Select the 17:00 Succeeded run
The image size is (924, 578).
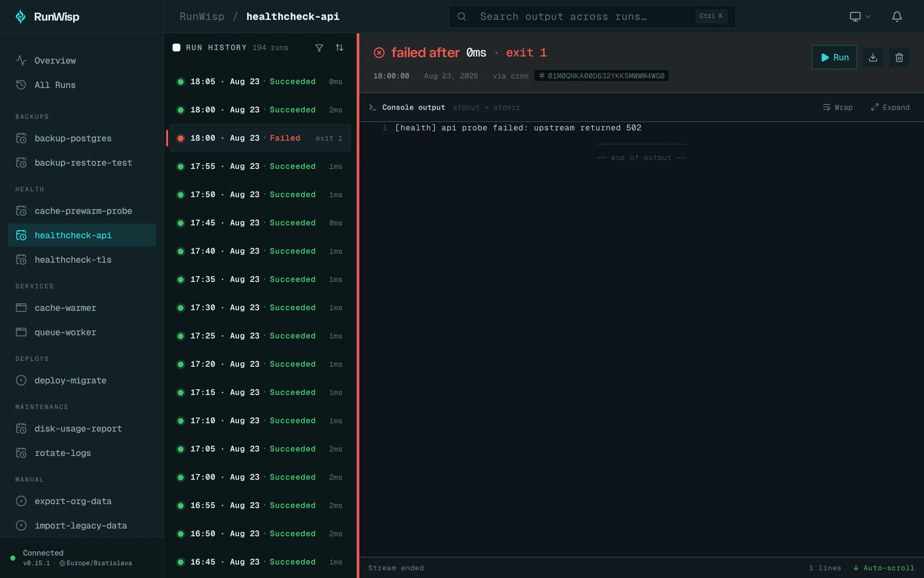[x=260, y=477]
